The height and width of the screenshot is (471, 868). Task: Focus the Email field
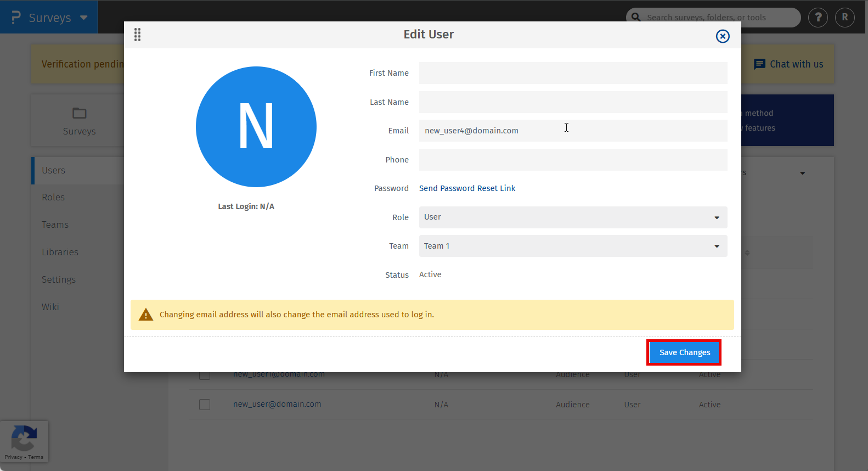tap(573, 131)
